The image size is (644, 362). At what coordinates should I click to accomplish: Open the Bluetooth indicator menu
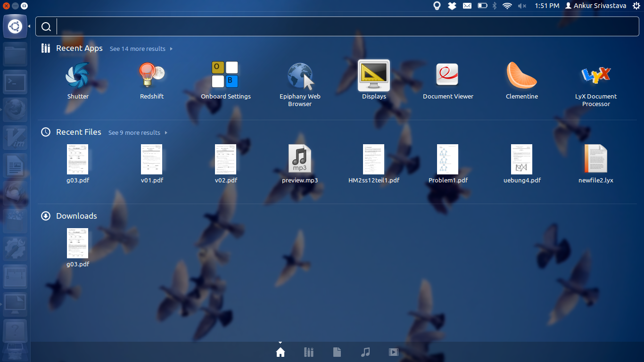coord(495,6)
